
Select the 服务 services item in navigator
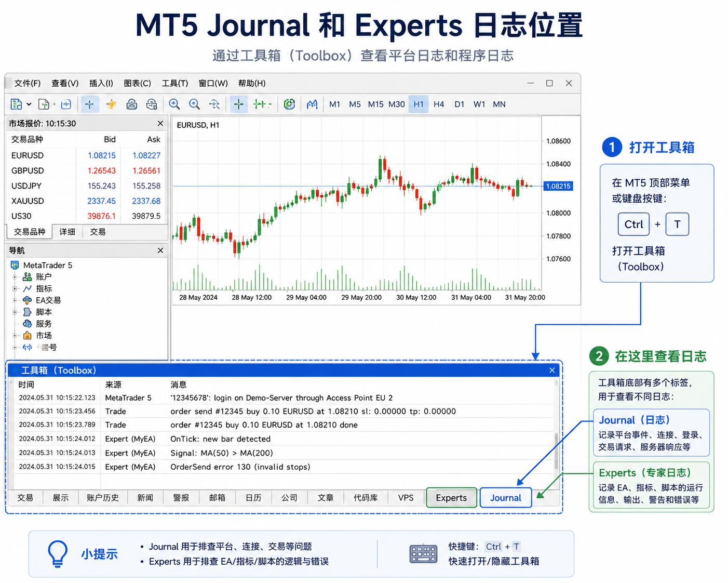point(37,324)
